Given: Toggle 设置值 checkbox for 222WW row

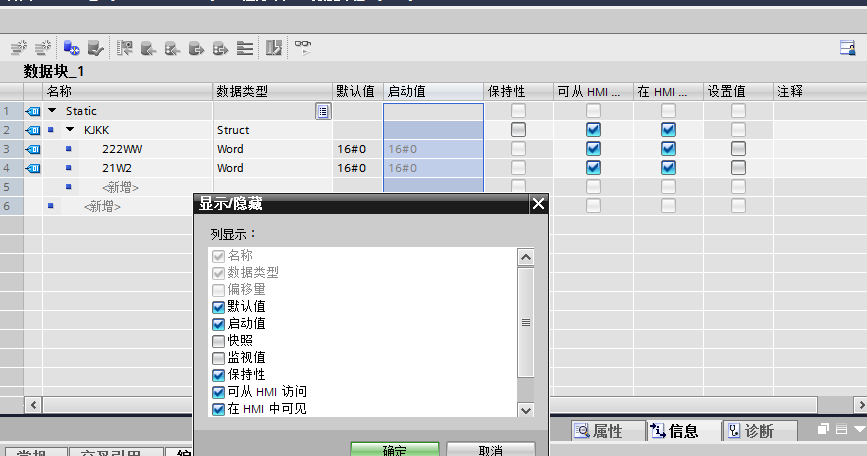Looking at the screenshot, I should (738, 149).
